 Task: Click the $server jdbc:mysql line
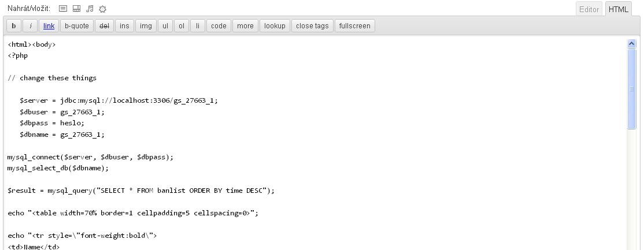119,100
